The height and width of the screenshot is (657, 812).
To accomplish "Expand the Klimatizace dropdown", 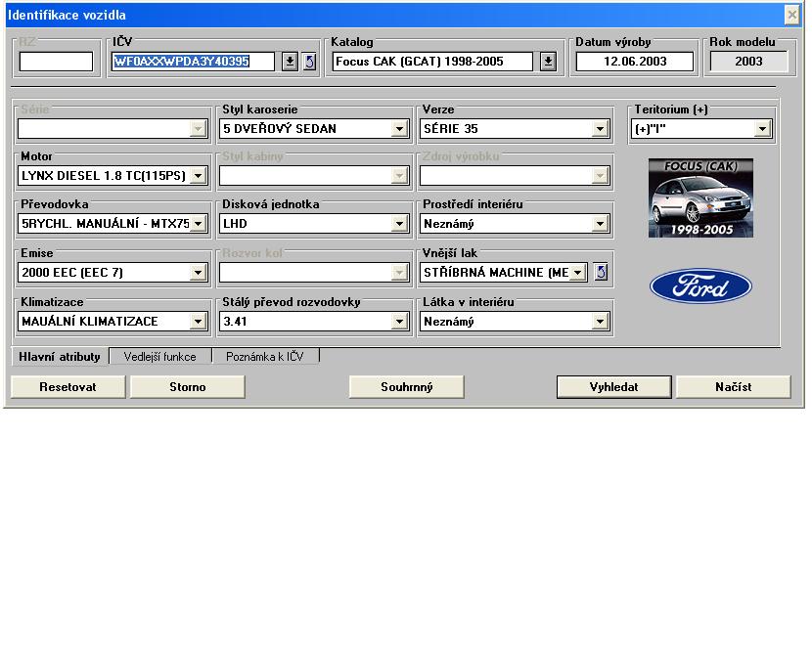I will [199, 321].
